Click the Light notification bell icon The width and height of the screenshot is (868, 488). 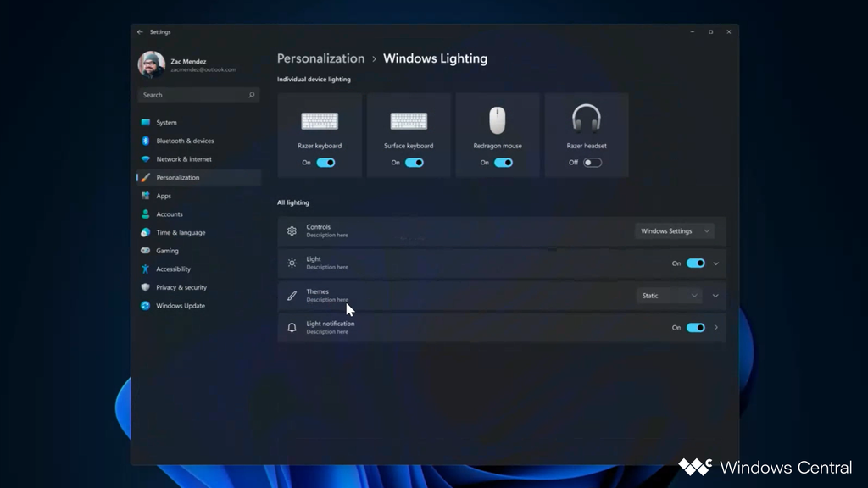point(292,327)
